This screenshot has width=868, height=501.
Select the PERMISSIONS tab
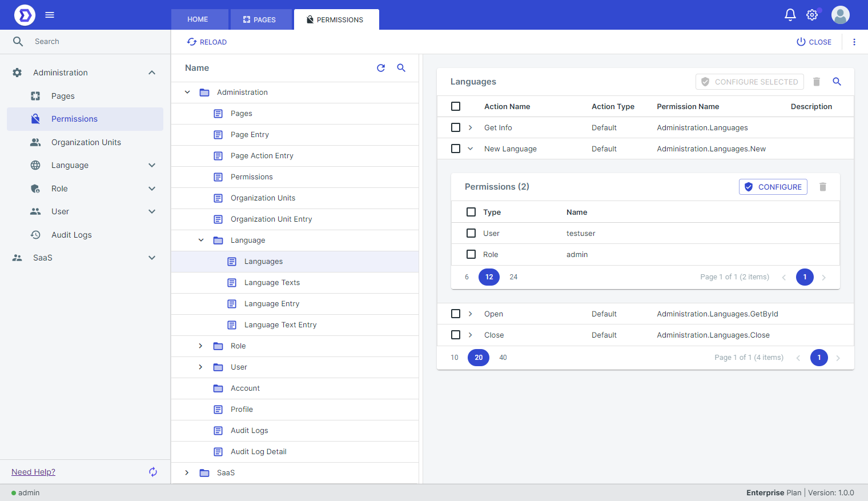pos(335,19)
